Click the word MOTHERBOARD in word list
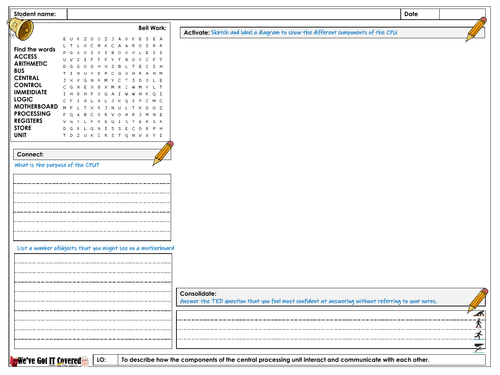Screen dimensions: 500x375 36,107
